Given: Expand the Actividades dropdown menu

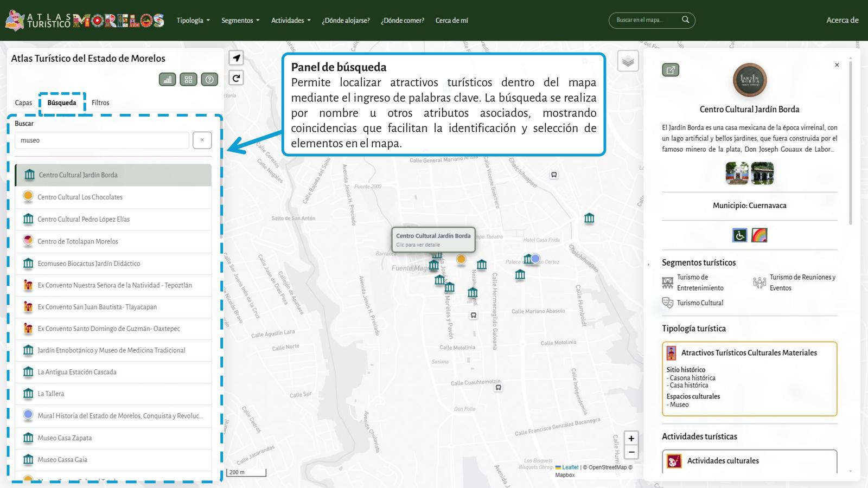Looking at the screenshot, I should [291, 21].
